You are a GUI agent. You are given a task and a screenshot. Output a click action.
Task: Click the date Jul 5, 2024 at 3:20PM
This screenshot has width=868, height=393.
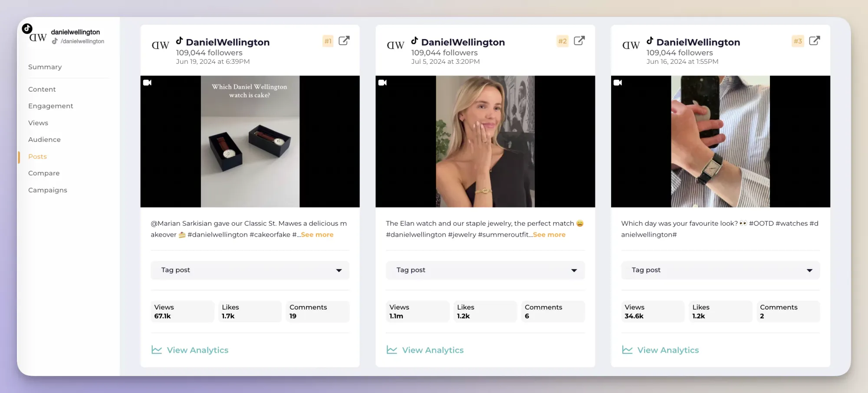coord(445,62)
